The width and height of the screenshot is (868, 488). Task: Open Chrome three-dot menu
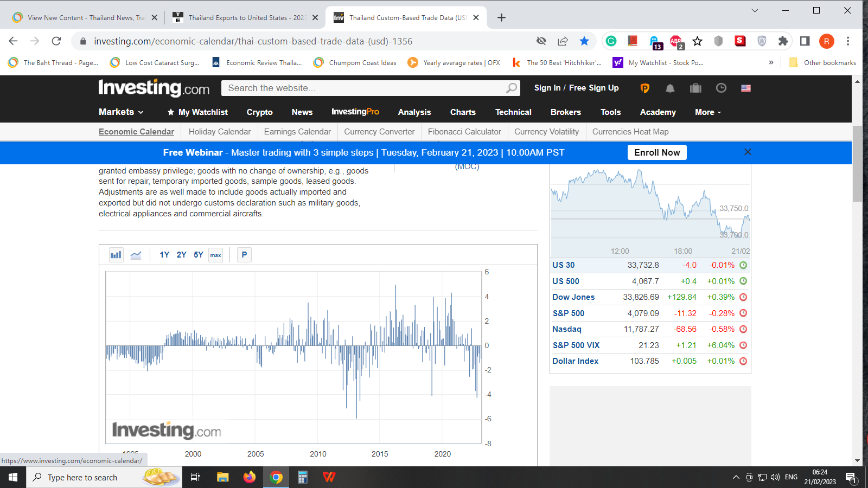click(x=848, y=41)
